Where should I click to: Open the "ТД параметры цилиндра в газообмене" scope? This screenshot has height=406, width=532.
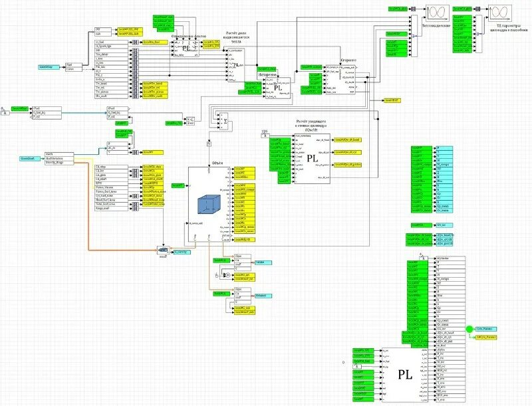coord(499,13)
